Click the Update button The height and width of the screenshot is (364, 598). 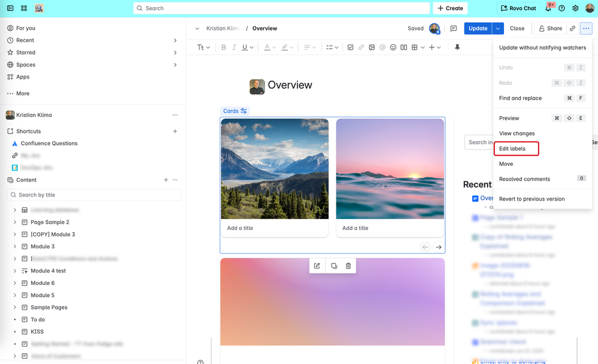478,28
